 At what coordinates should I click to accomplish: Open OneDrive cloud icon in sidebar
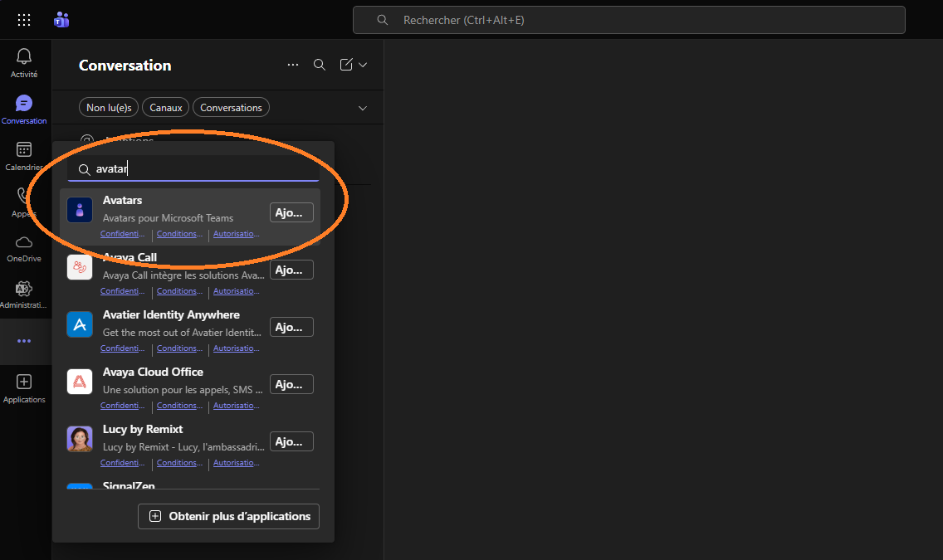tap(24, 242)
